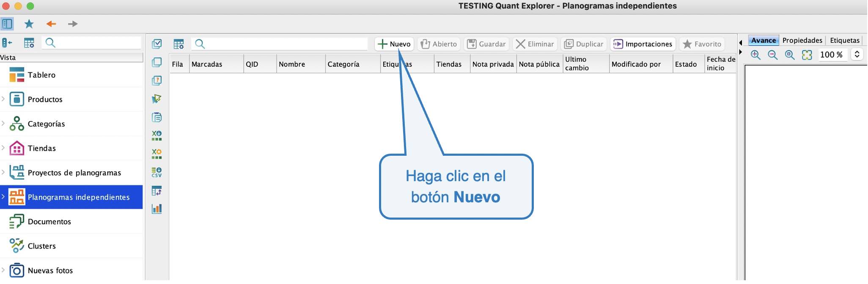Click the Marcadas column header
Screen dimensions: 868x284
tap(216, 64)
